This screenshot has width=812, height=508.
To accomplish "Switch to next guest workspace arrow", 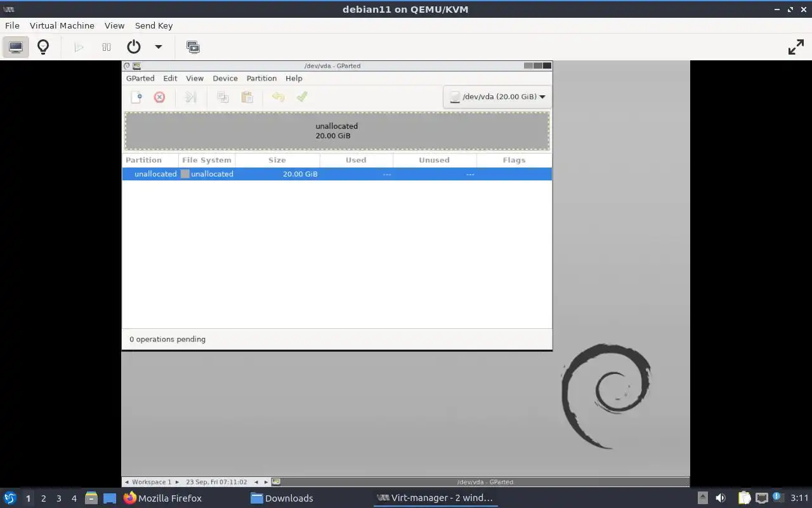I will pyautogui.click(x=177, y=482).
